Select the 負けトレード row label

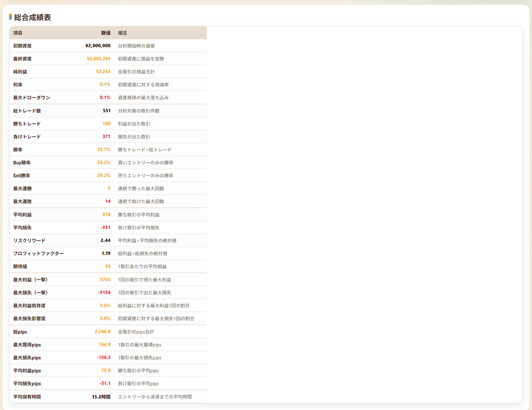[x=27, y=137]
